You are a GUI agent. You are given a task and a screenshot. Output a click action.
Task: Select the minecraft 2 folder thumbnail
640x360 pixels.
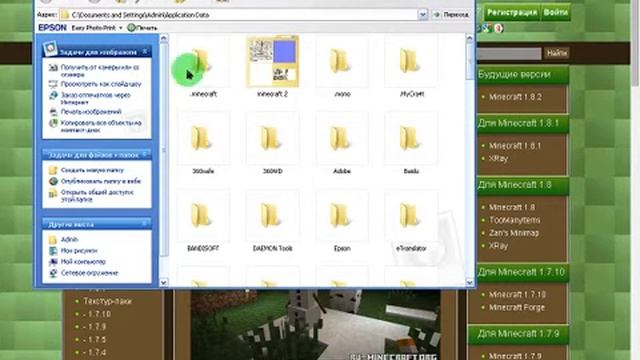click(272, 61)
